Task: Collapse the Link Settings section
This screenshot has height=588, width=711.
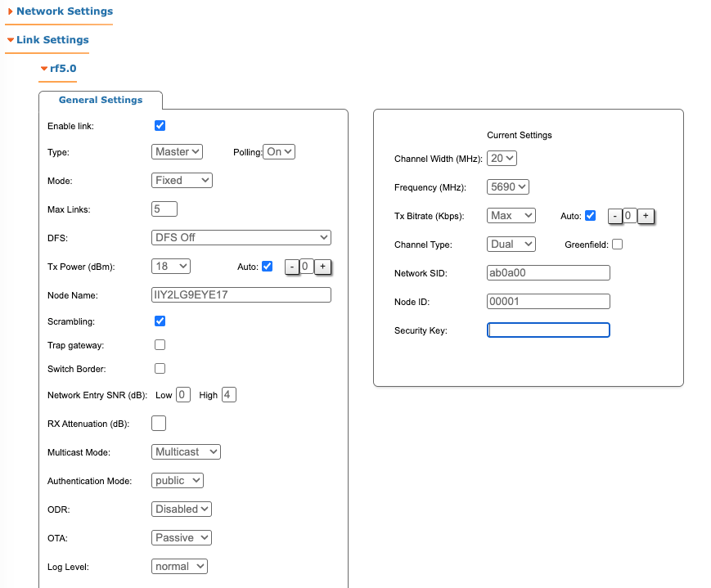Action: (48, 40)
